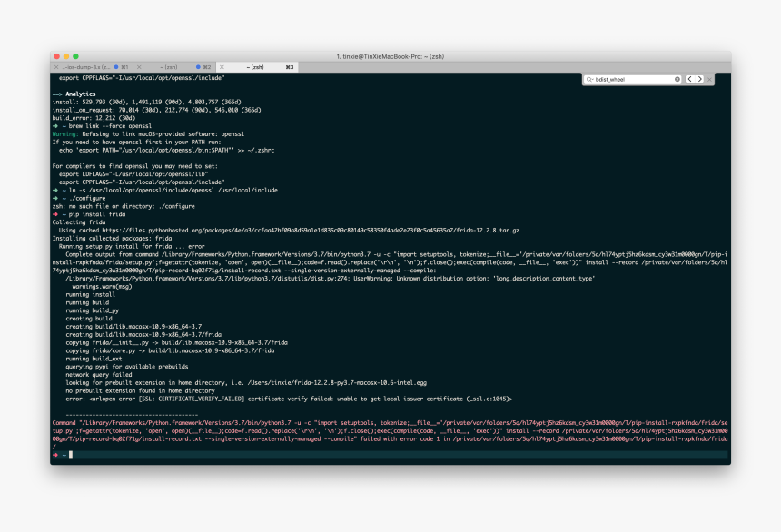The width and height of the screenshot is (781, 532).
Task: Click 'install_on_request: 70,014' analytics line
Action: click(156, 110)
